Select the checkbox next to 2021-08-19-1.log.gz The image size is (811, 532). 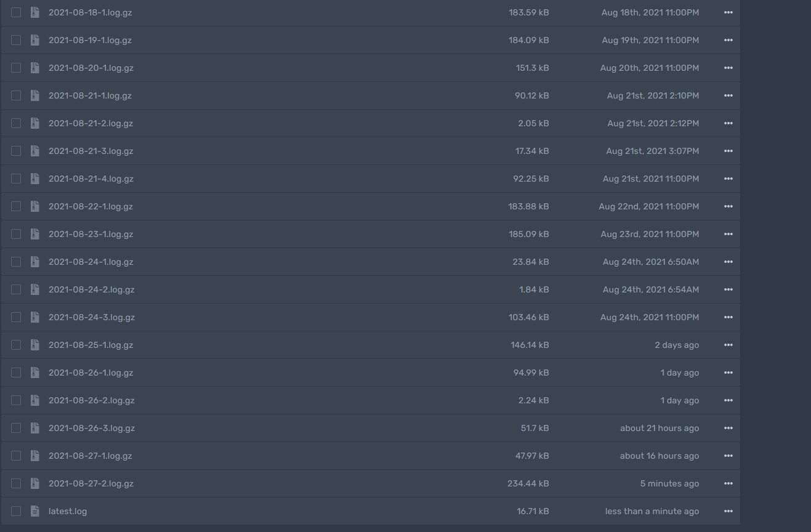point(15,40)
